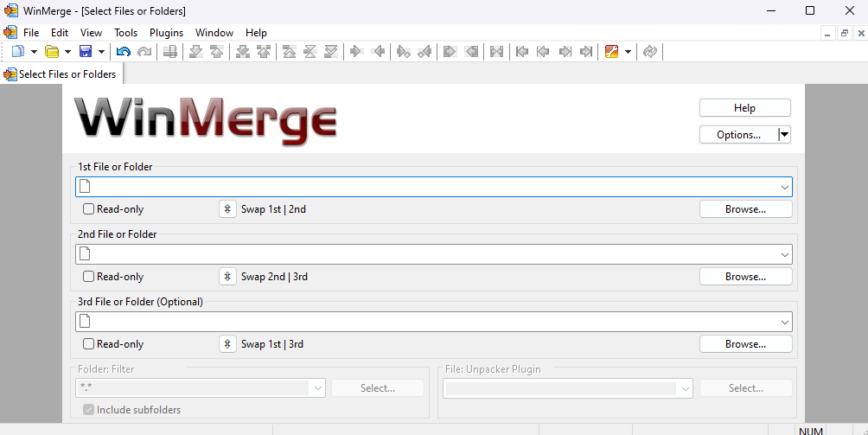Expand the 1st File or Folder dropdown
The image size is (868, 435).
click(784, 187)
